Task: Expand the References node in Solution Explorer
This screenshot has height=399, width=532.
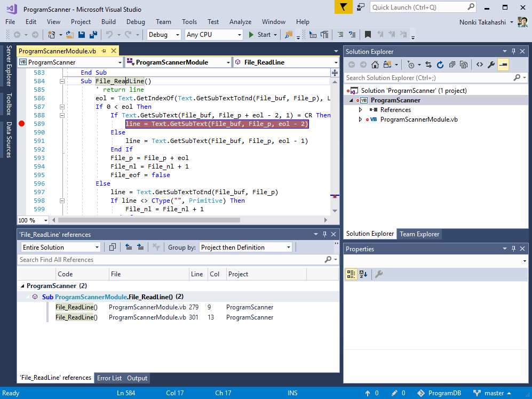Action: pyautogui.click(x=361, y=110)
